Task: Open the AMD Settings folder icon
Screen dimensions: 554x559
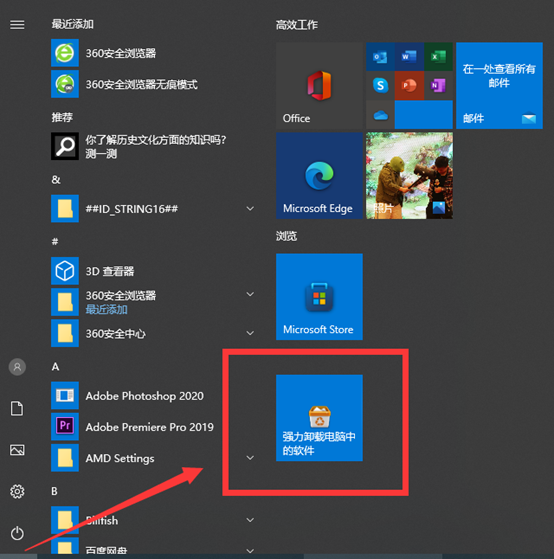Action: click(65, 458)
